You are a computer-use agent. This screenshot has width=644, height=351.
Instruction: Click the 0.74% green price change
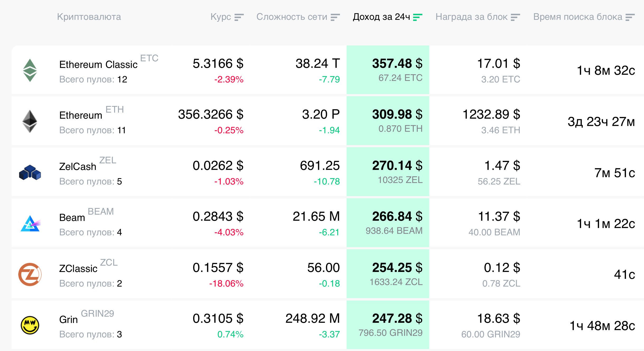point(230,334)
